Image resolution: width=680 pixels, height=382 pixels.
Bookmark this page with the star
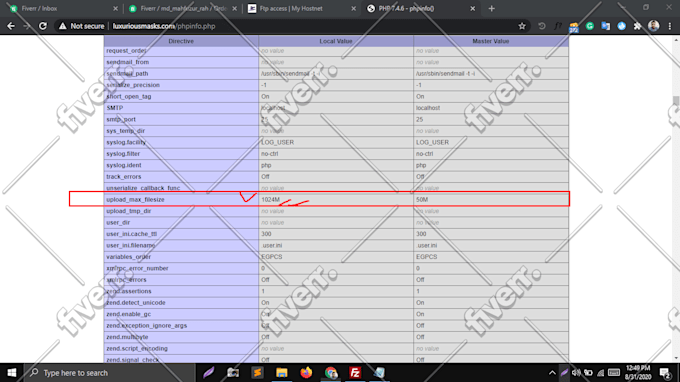[522, 26]
